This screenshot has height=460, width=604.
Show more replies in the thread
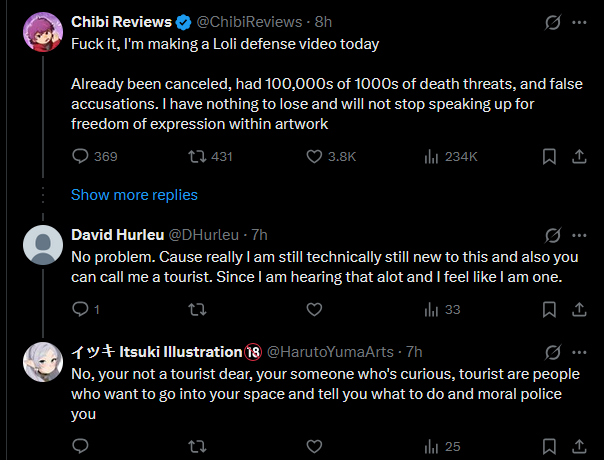[134, 195]
